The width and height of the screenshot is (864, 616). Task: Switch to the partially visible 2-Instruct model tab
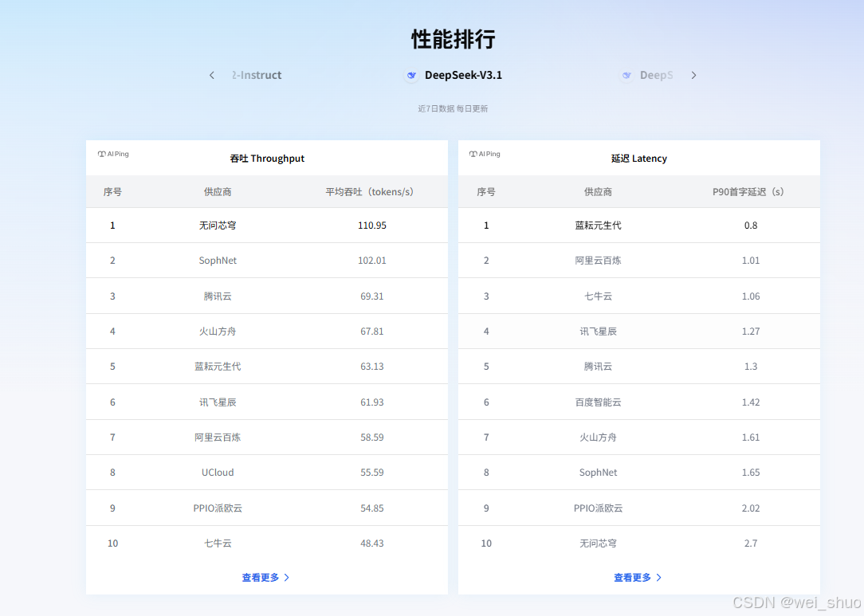[257, 76]
